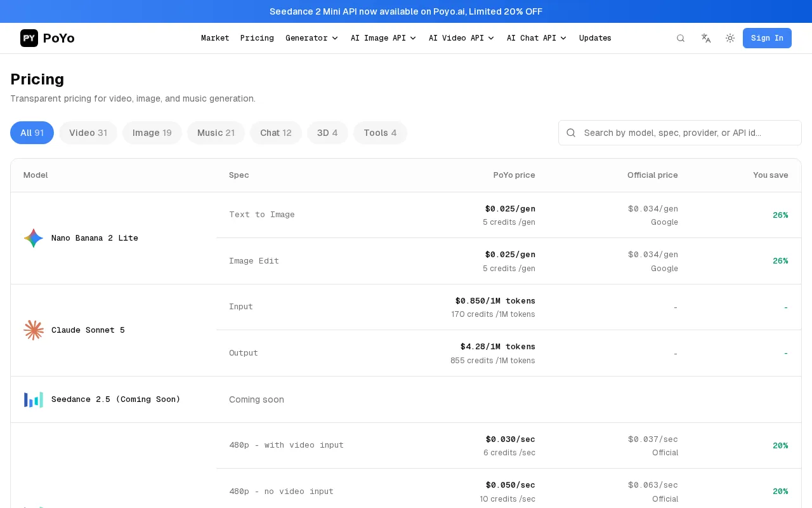812x508 pixels.
Task: Click the $4.28/1M tokens price
Action: 498,347
